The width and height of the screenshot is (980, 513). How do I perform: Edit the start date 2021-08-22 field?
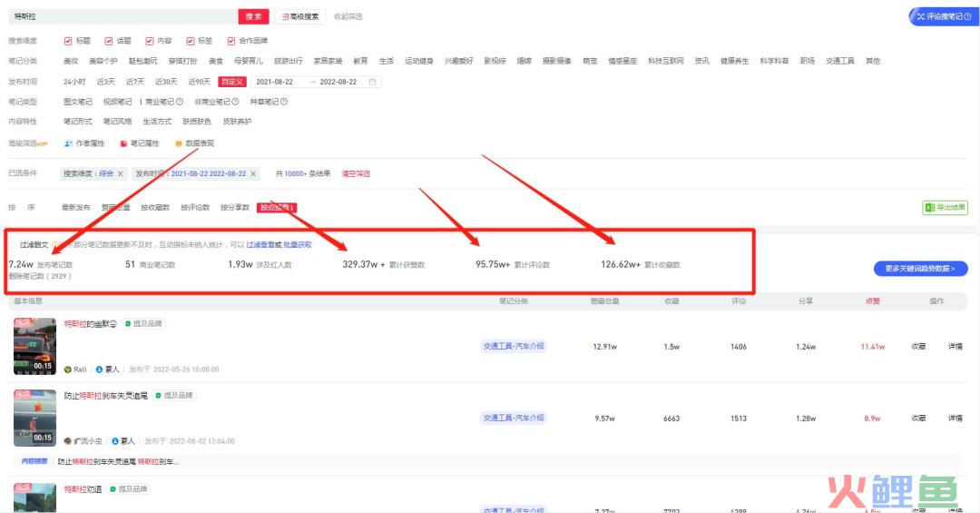(274, 82)
